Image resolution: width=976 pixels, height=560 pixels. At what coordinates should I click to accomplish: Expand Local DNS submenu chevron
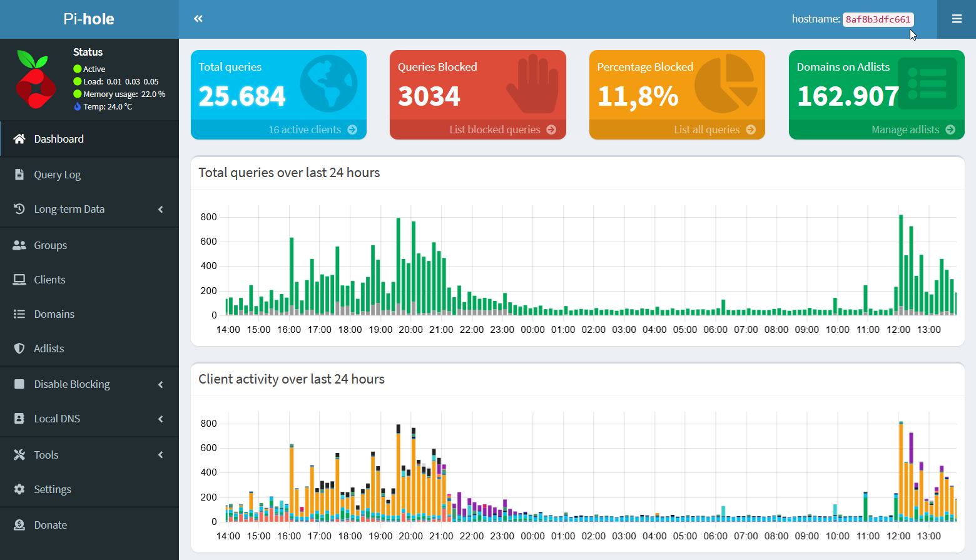click(x=161, y=419)
